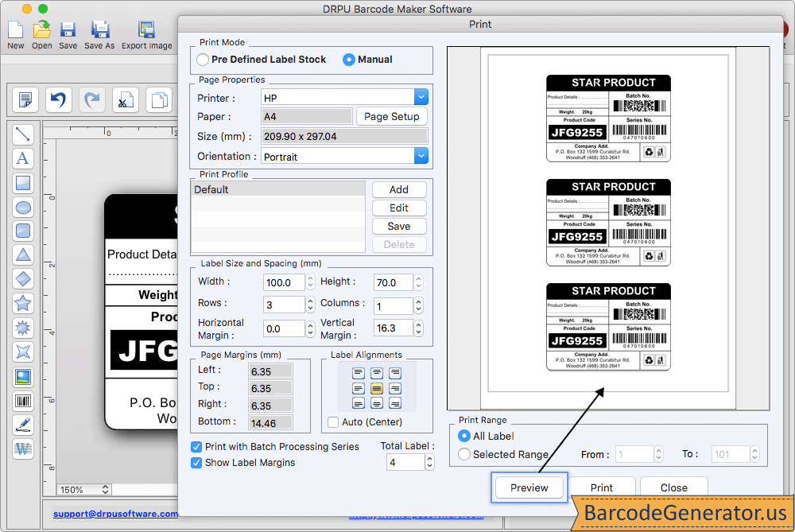
Task: Click the New document icon
Action: point(16,30)
